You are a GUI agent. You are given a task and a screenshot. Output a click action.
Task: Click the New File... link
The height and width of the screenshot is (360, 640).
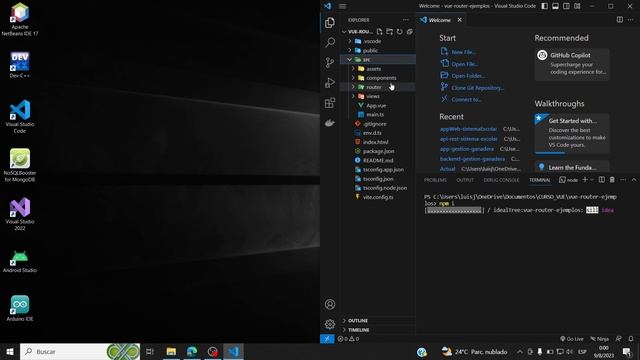(463, 52)
